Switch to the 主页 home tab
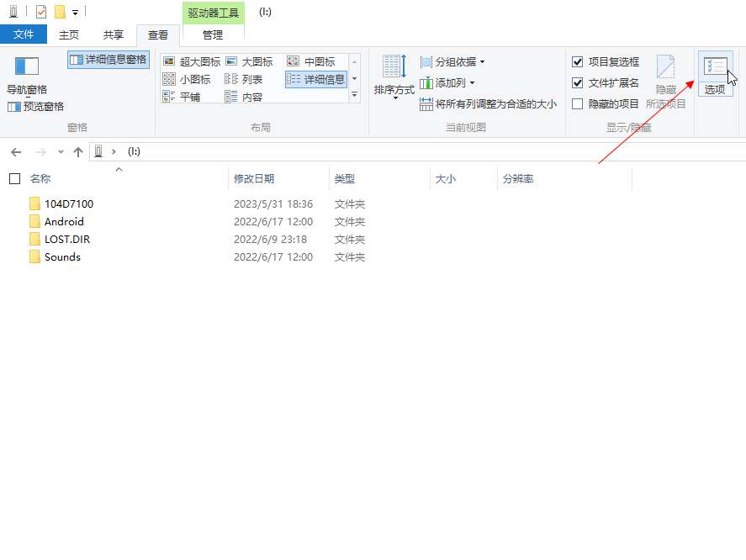This screenshot has height=560, width=746. 69,34
